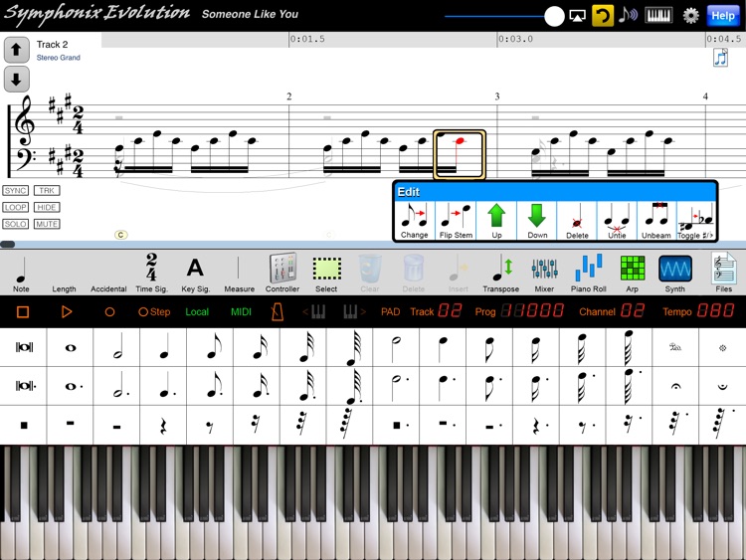Move note Up with green arrow

tap(496, 220)
